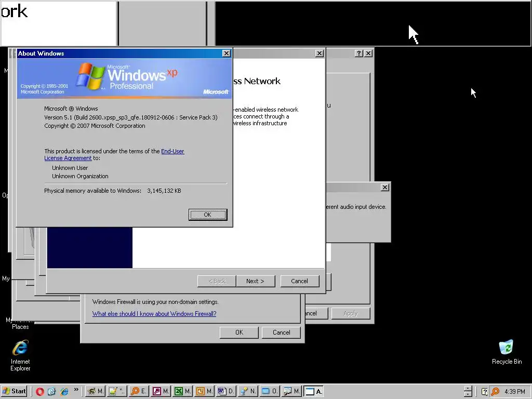Close the wireless network wizard window
The width and height of the screenshot is (532, 399).
click(x=320, y=54)
